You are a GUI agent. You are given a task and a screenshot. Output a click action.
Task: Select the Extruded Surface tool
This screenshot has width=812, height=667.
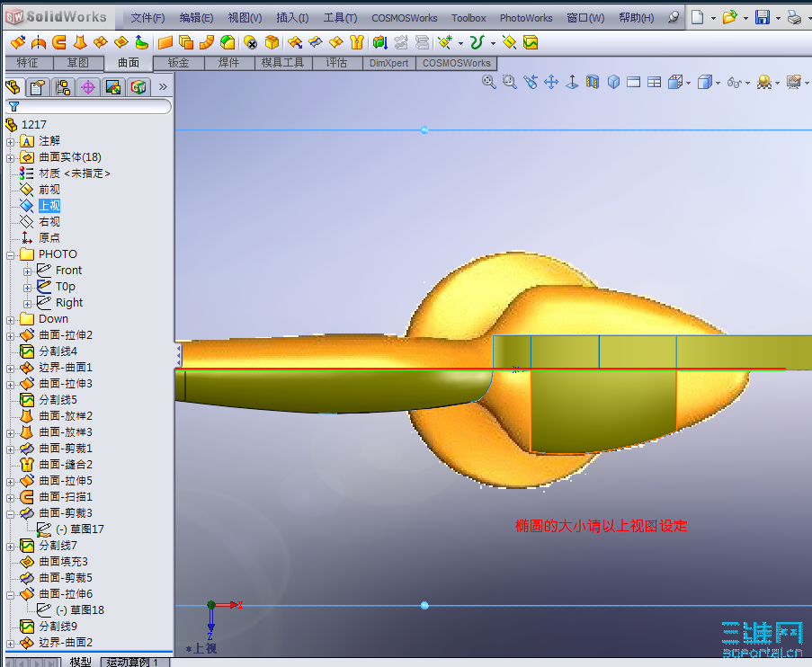pyautogui.click(x=18, y=42)
